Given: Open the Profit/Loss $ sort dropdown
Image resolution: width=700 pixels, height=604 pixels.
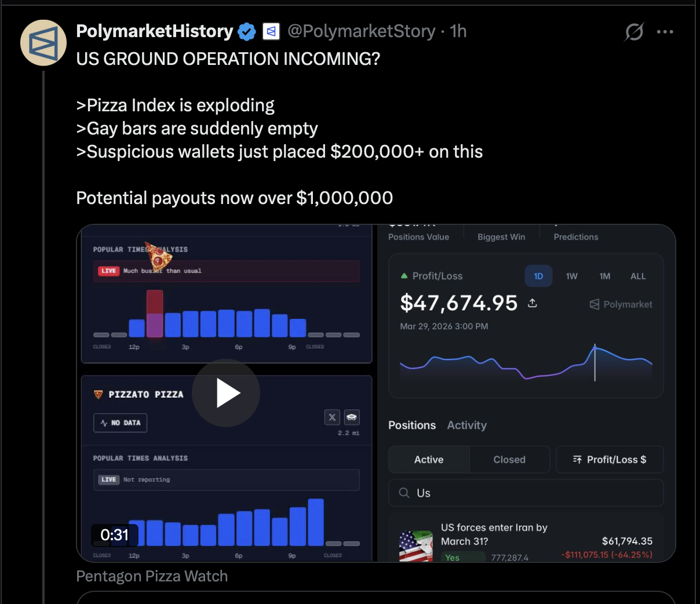Looking at the screenshot, I should click(610, 460).
